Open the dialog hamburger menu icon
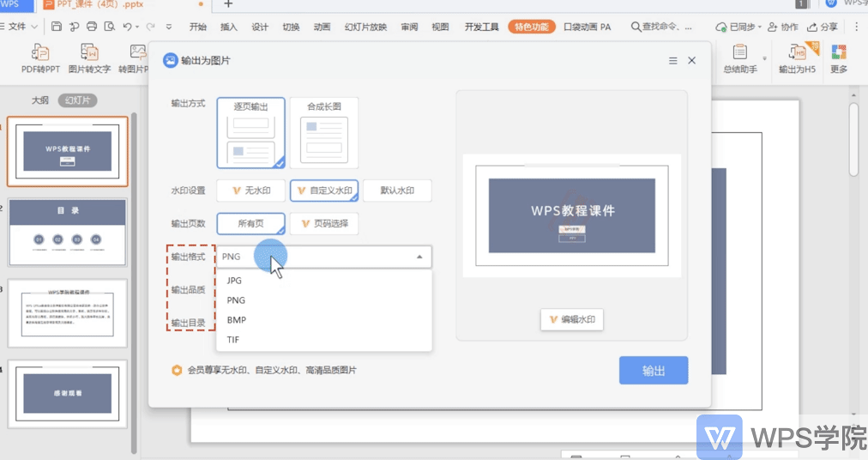This screenshot has width=868, height=460. (x=673, y=60)
